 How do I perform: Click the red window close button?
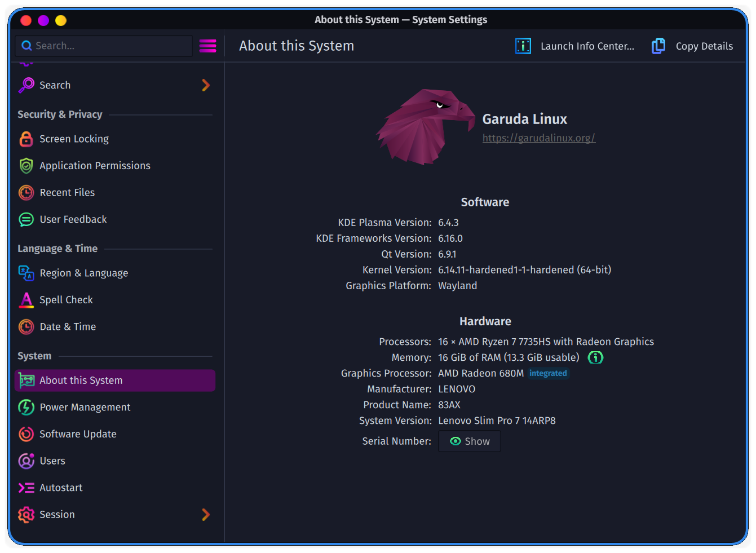(x=26, y=20)
